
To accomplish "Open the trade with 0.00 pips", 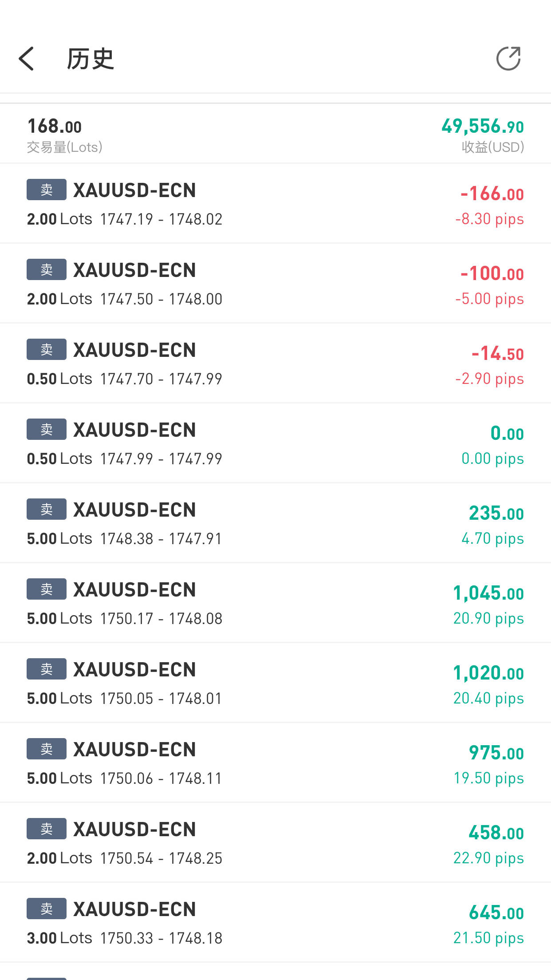I will (275, 443).
